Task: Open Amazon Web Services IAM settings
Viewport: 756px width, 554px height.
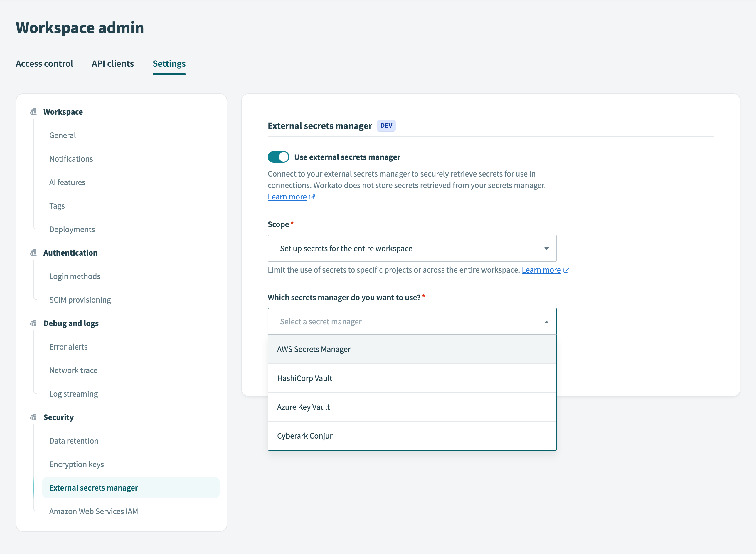Action: coord(93,511)
